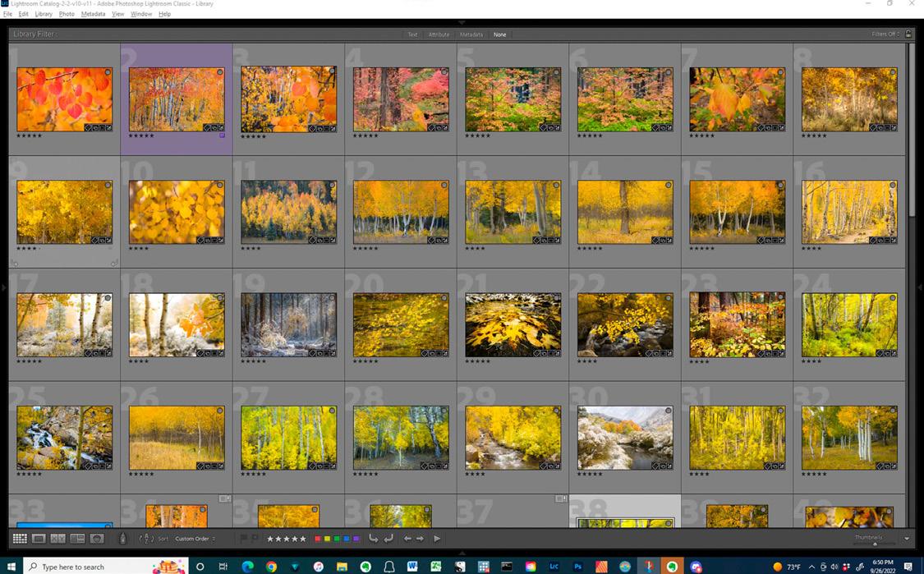
Task: Open the Filters Off preset dropdown
Action: tap(885, 34)
